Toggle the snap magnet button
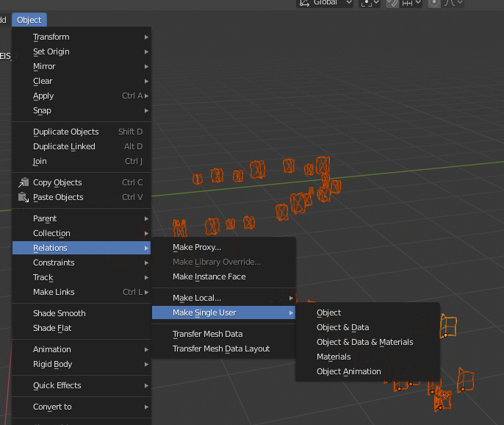504x425 pixels. coord(392,3)
